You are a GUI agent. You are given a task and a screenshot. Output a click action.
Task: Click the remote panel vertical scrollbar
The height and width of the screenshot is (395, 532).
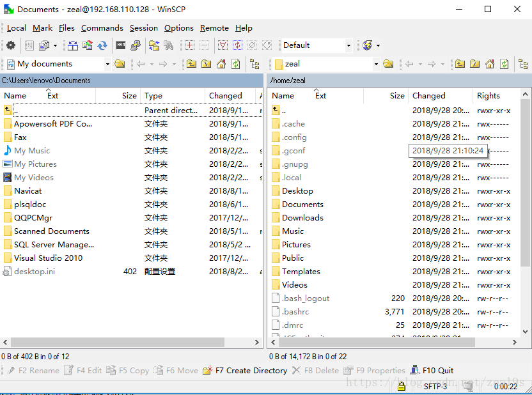(x=525, y=212)
